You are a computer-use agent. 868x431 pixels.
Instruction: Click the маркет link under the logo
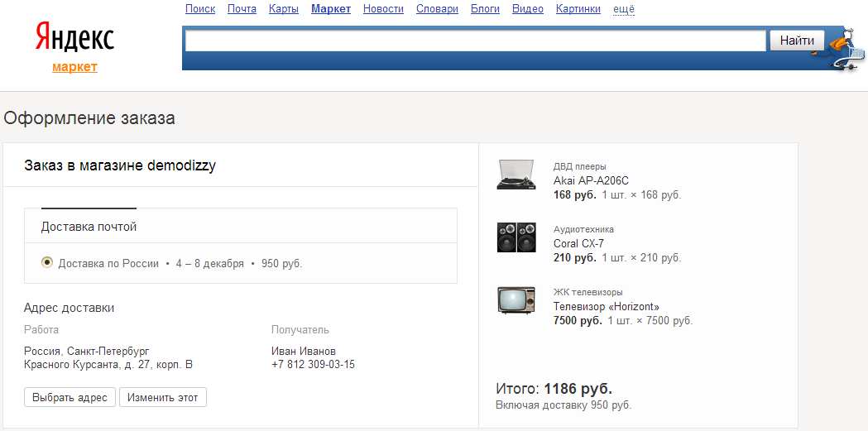[x=74, y=67]
